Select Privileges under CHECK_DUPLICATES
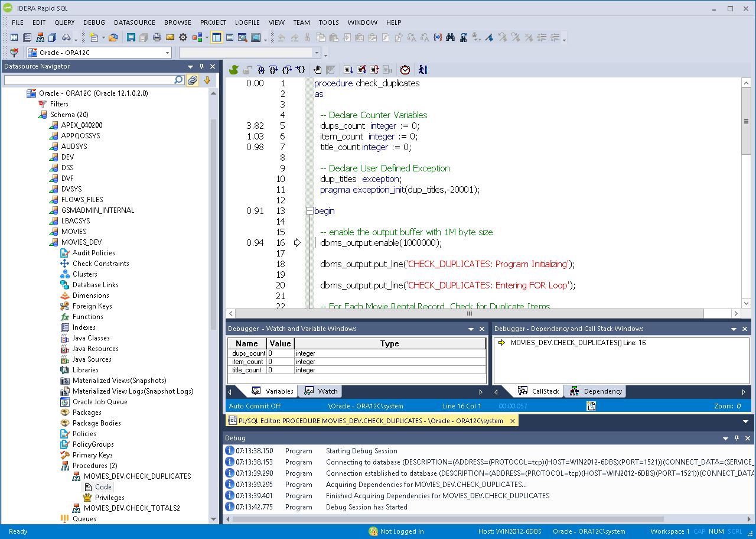The image size is (756, 539). (110, 498)
